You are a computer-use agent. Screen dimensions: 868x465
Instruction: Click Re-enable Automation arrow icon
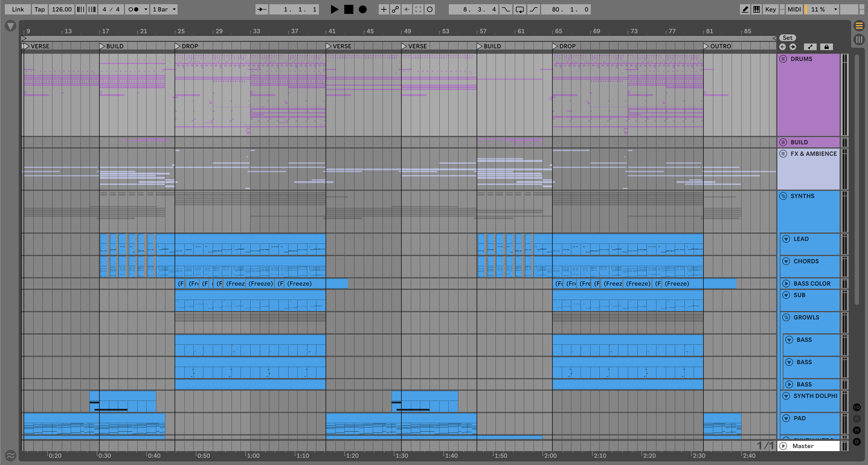pos(407,9)
